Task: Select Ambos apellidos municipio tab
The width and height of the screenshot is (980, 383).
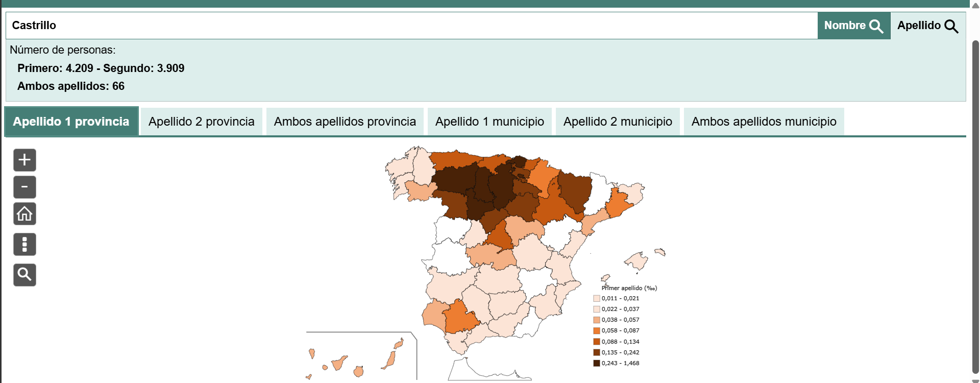Action: [x=764, y=122]
